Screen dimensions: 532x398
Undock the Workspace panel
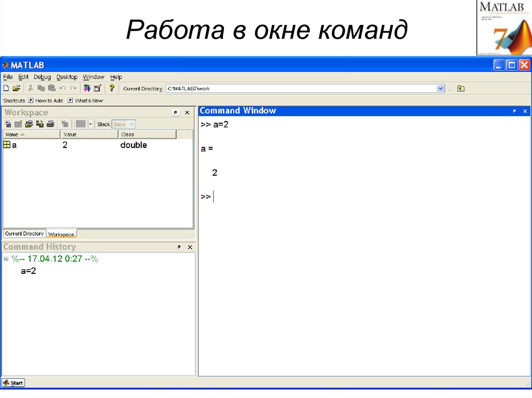(x=176, y=113)
